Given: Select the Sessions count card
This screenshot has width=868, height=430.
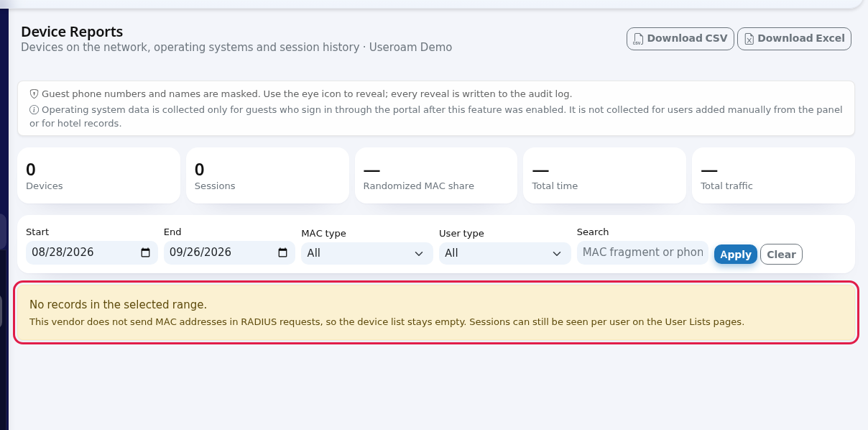Looking at the screenshot, I should tap(267, 175).
